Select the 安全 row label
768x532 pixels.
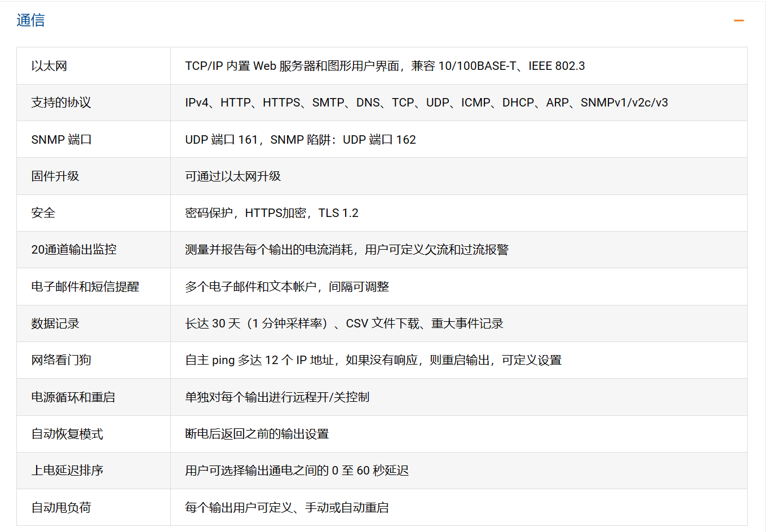43,213
